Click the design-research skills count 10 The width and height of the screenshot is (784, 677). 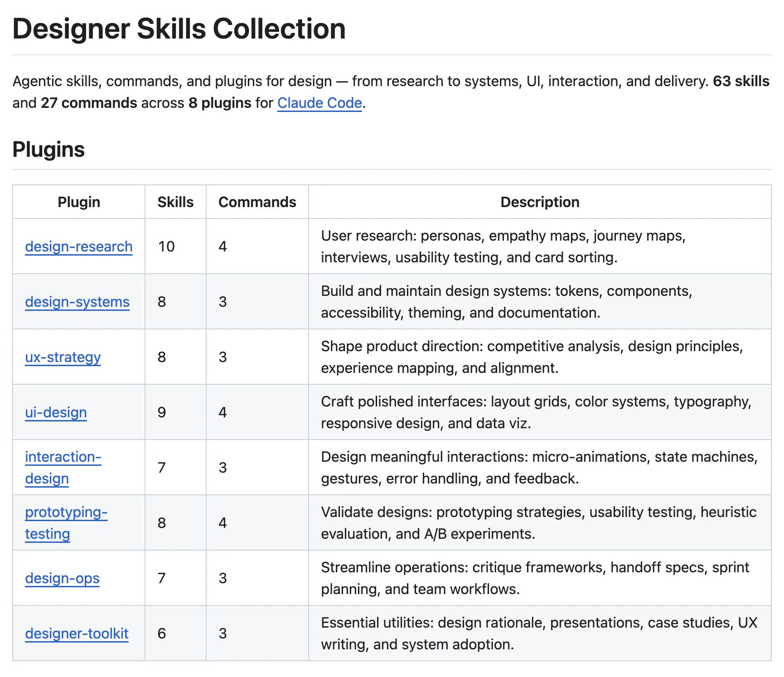click(x=166, y=247)
